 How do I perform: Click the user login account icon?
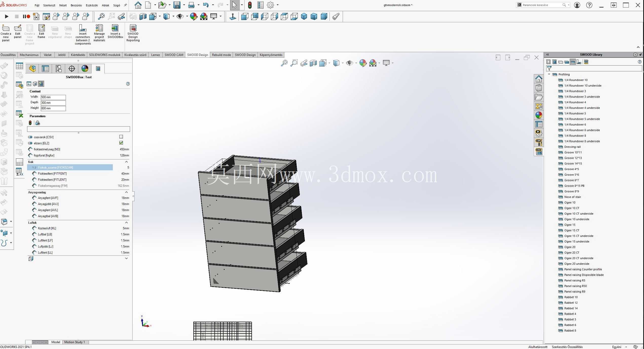tap(577, 5)
